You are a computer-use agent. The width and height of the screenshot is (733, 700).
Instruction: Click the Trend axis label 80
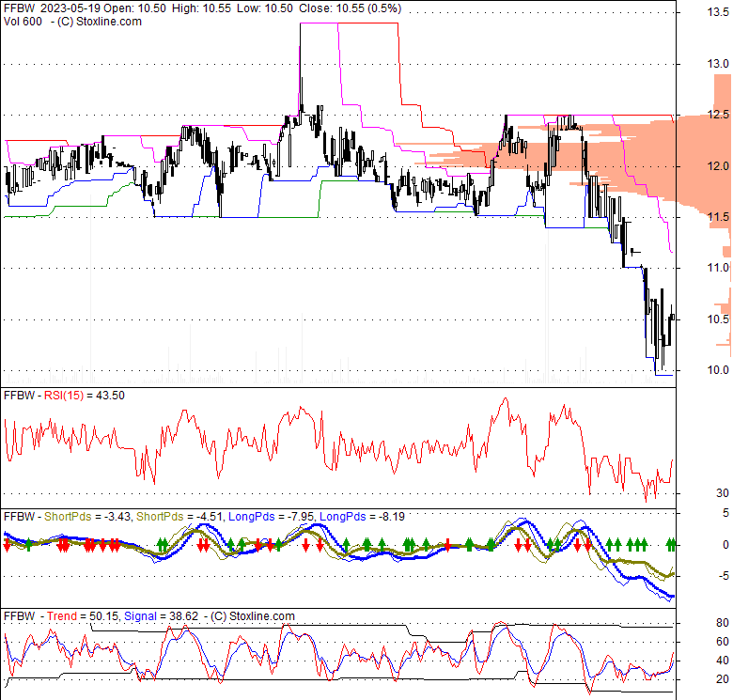723,623
